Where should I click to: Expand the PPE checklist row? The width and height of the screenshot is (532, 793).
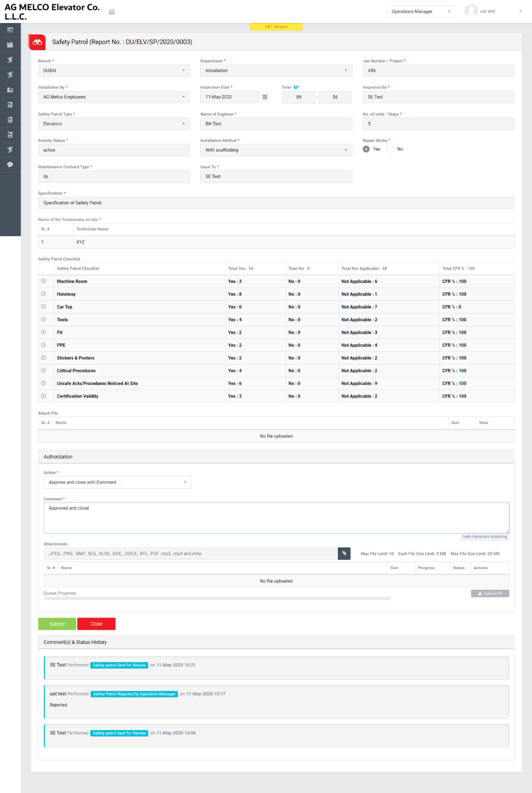coord(44,345)
